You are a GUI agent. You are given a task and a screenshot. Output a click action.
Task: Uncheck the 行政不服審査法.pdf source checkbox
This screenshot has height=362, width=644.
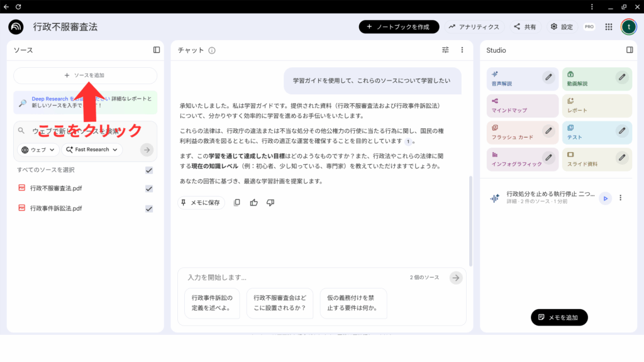click(149, 189)
